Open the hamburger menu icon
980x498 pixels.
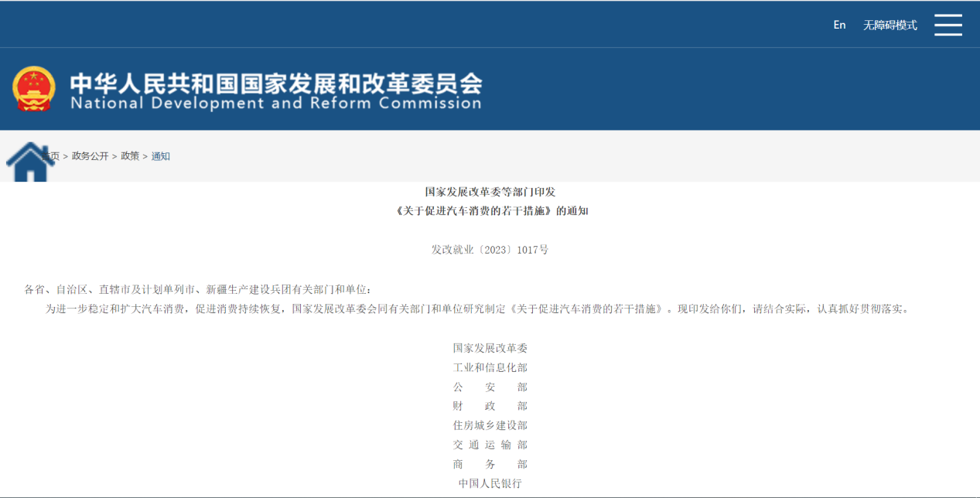(948, 25)
